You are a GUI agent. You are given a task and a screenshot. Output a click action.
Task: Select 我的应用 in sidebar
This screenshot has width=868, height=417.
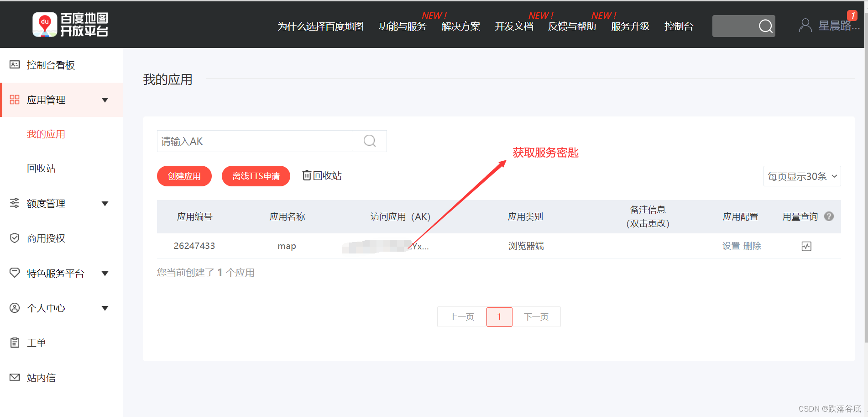46,134
